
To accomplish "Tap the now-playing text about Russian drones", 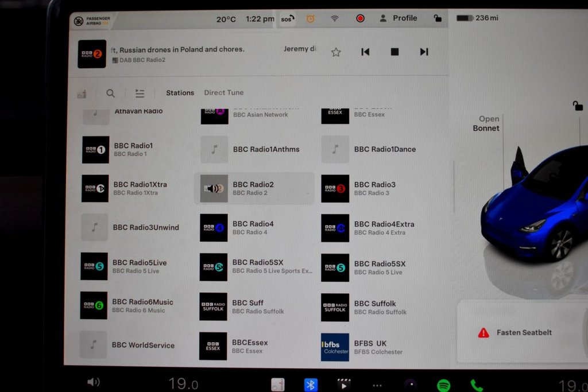I will click(178, 49).
